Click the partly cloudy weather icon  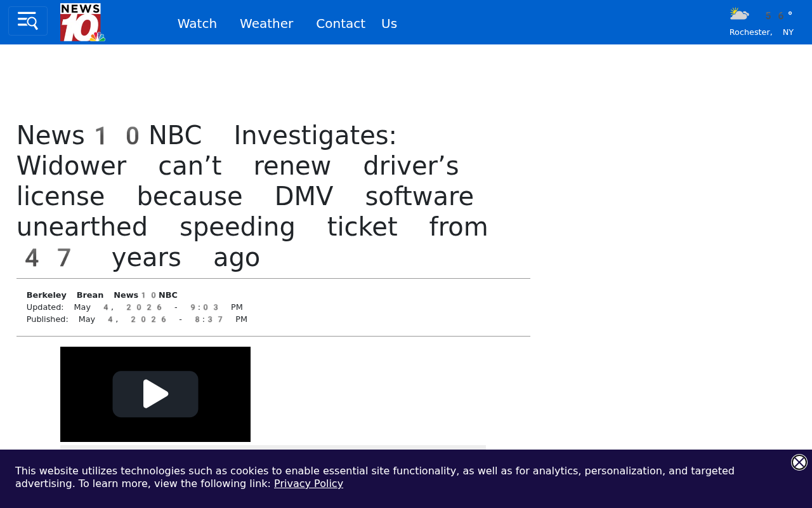click(x=739, y=14)
